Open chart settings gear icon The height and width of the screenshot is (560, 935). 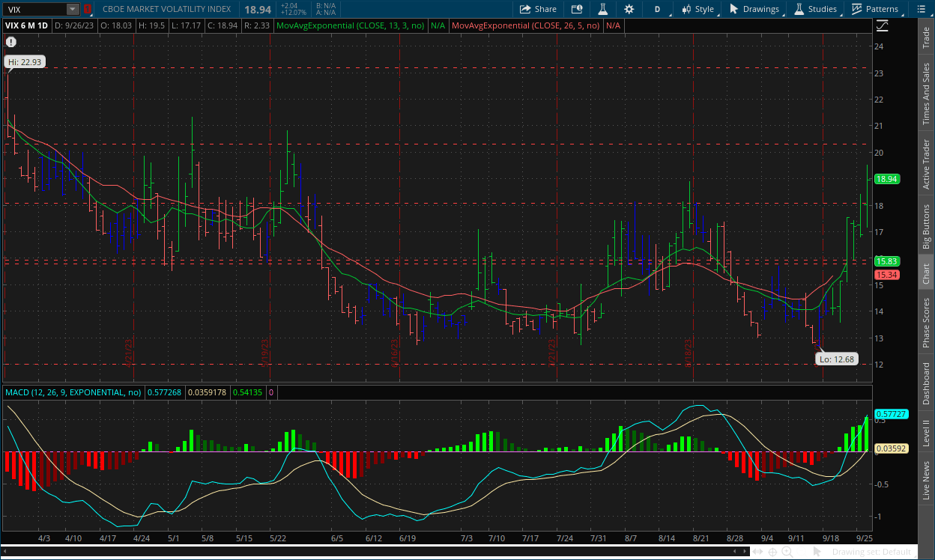point(629,9)
